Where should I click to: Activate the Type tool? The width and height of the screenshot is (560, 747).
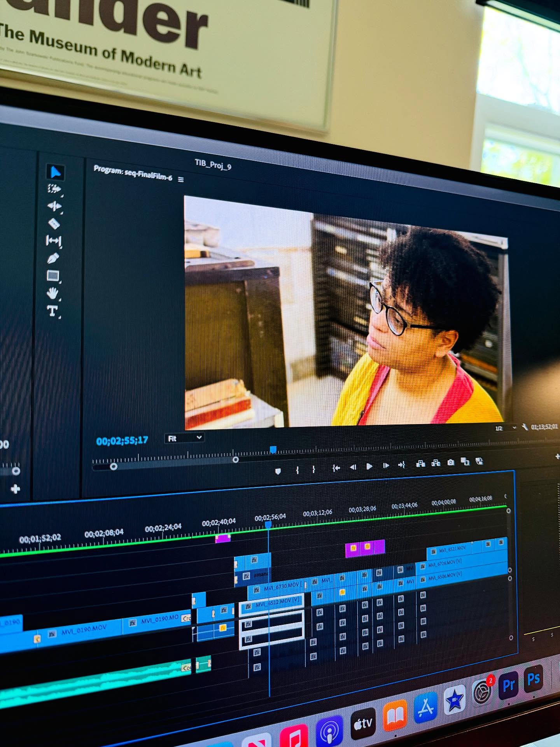(x=52, y=310)
